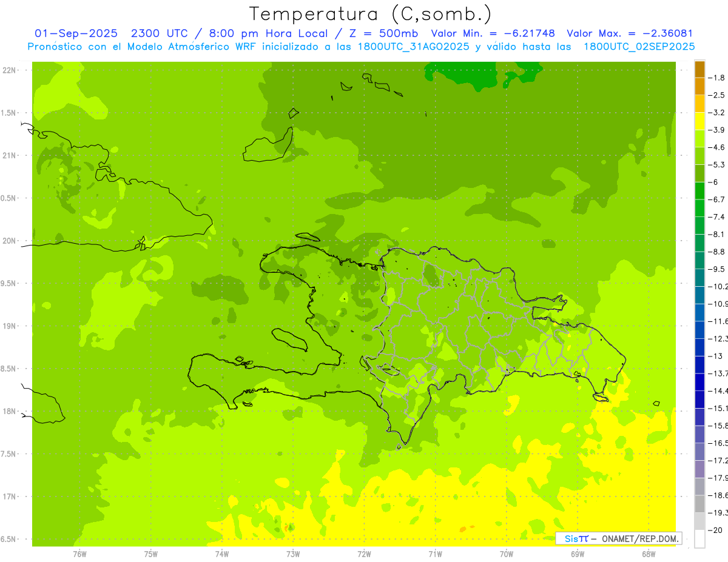Image resolution: width=728 pixels, height=562 pixels.
Task: Click the '76W' longitude label
Action: pyautogui.click(x=79, y=554)
